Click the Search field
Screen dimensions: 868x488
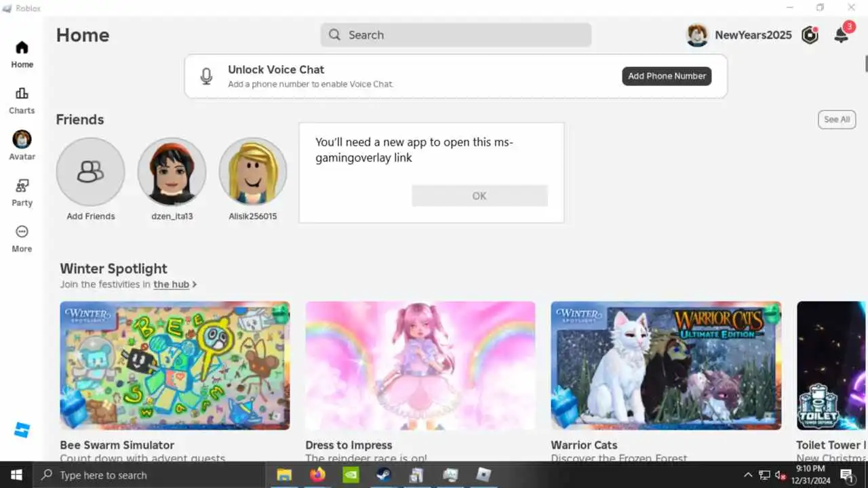pyautogui.click(x=456, y=35)
